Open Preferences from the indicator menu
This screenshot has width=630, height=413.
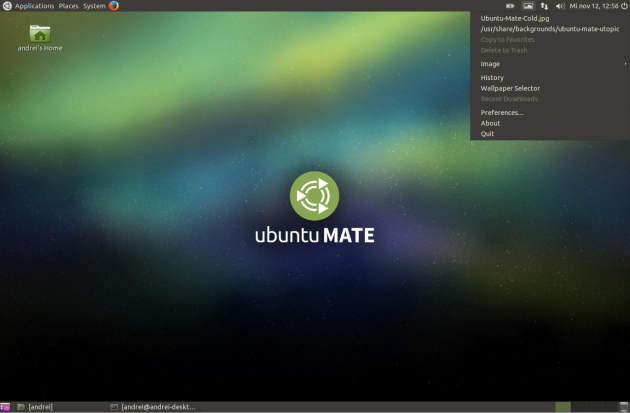pos(502,112)
